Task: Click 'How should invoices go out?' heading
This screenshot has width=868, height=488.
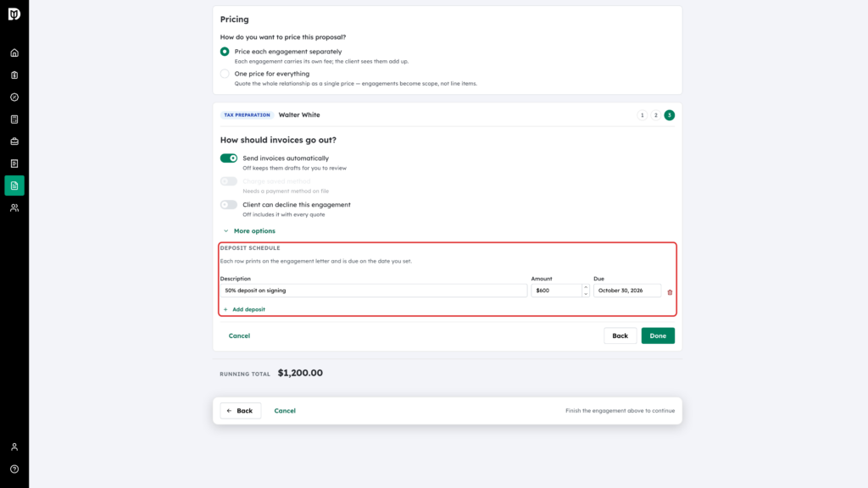Action: tap(278, 140)
